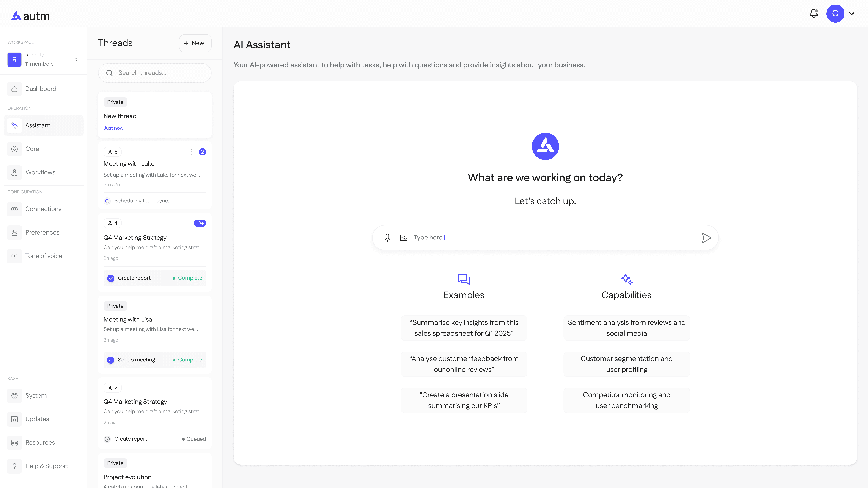868x488 pixels.
Task: Expand the account menu chevron
Action: (852, 14)
